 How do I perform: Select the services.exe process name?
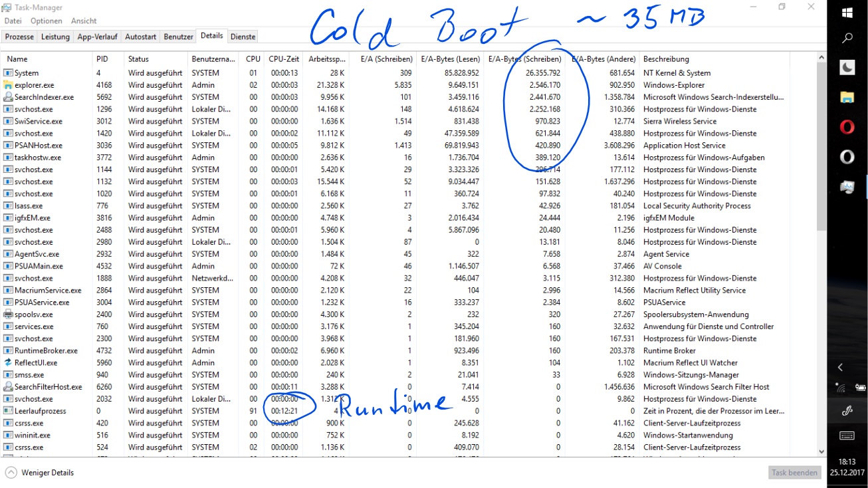(34, 326)
